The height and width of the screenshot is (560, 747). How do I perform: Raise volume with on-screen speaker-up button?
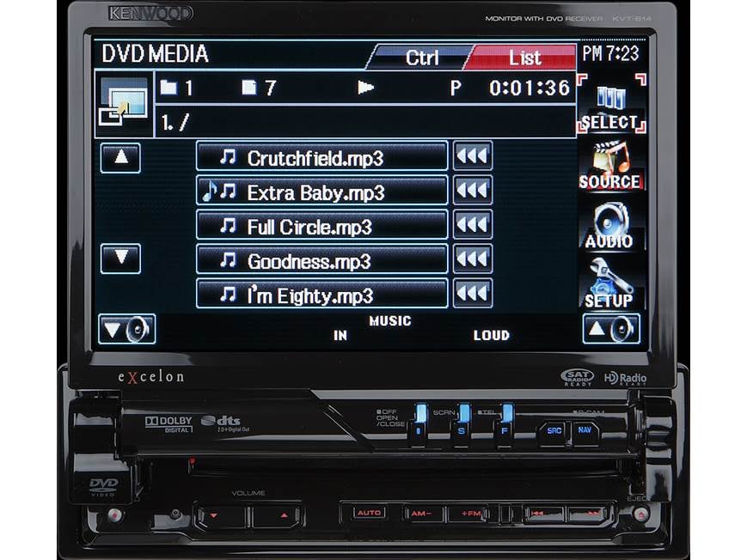(x=611, y=329)
